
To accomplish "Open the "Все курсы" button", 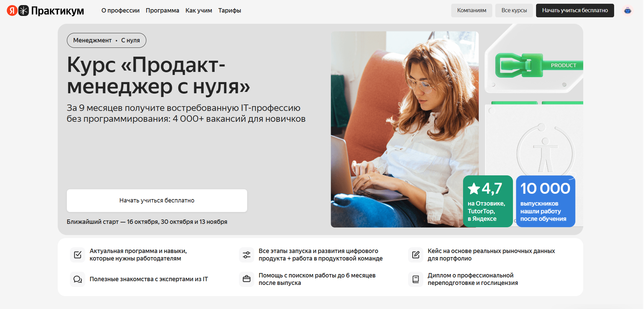I will tap(514, 11).
